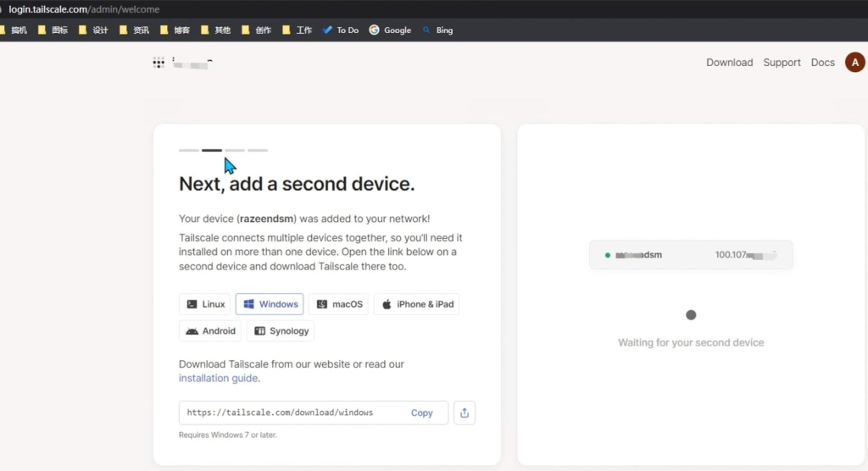
Task: Open the 资讯 bookmark folder
Action: tap(135, 30)
